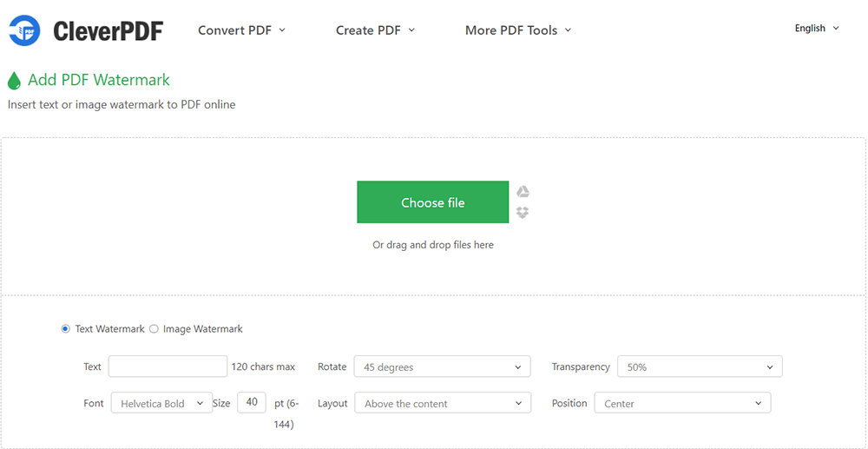Viewport: 868px width, 449px height.
Task: Switch language using English selector
Action: click(x=816, y=29)
